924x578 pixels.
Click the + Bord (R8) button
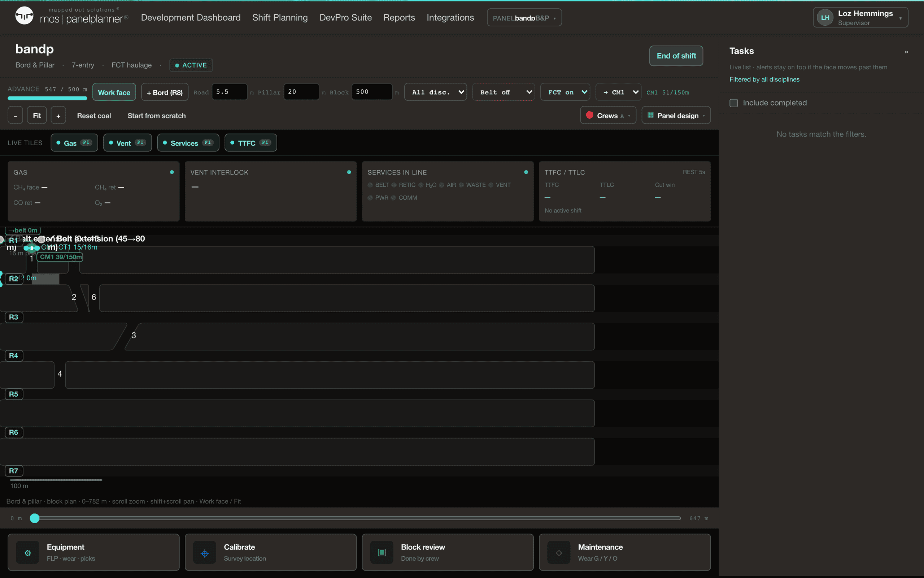click(165, 92)
